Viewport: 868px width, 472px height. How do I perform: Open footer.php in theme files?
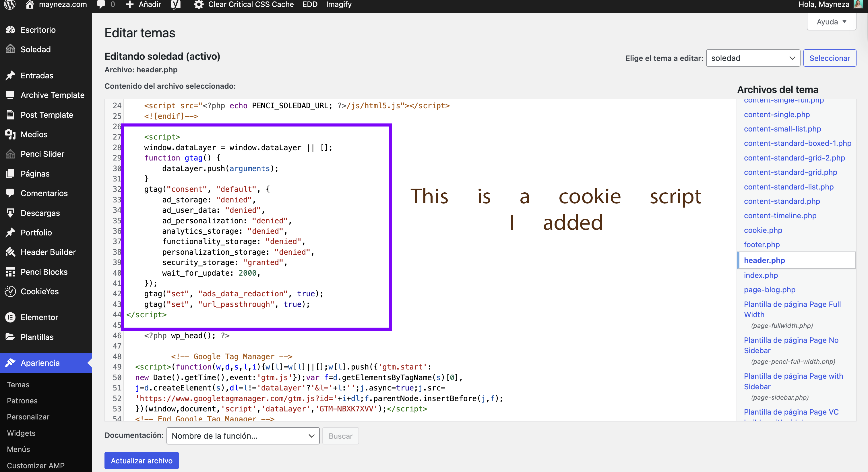(x=762, y=244)
